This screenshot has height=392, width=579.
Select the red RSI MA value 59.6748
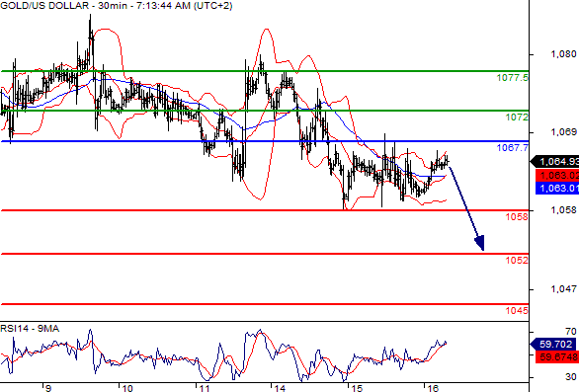557,356
